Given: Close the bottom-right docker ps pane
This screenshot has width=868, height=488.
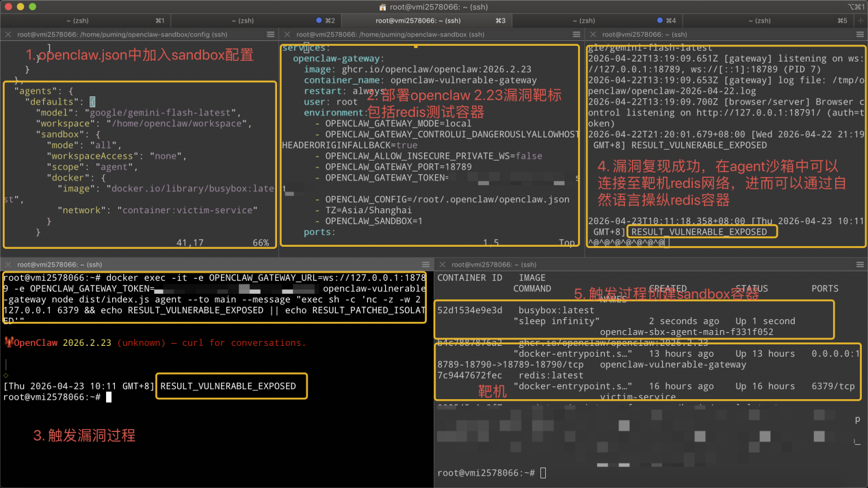Looking at the screenshot, I should 442,264.
